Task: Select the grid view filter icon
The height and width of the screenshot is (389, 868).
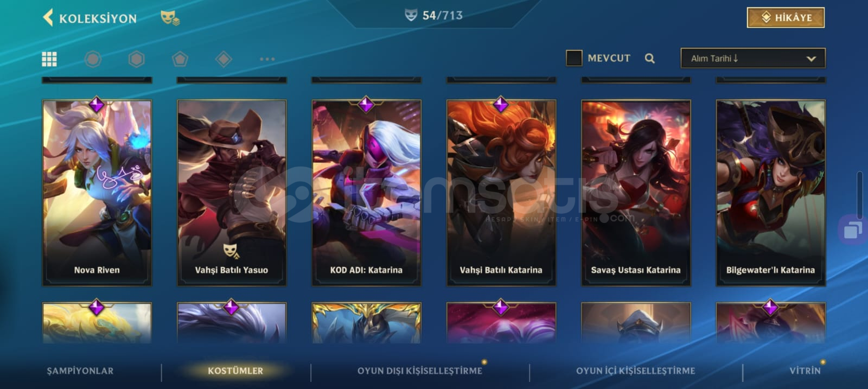Action: click(x=49, y=59)
